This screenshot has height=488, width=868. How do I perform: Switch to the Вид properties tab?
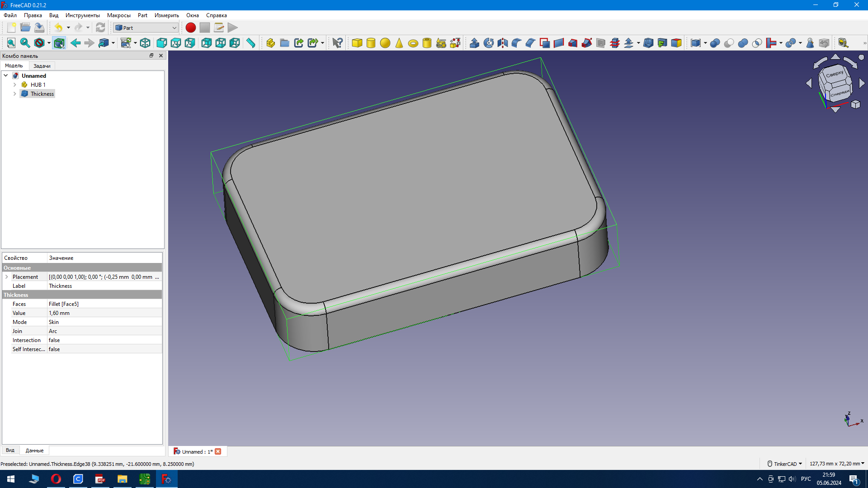10,450
